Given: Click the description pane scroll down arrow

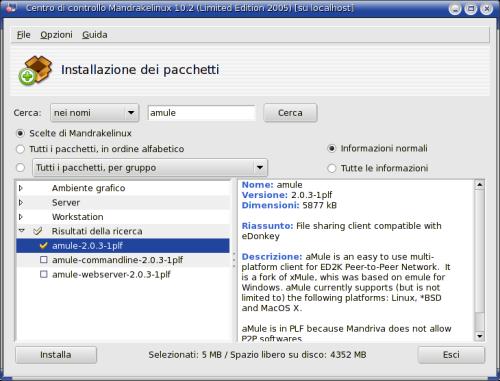Looking at the screenshot, I should pos(479,336).
